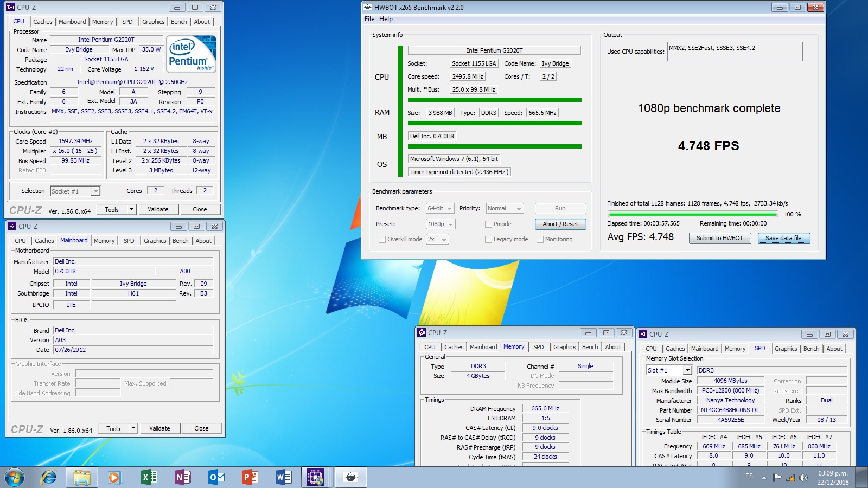Click the benchmark progress bar at 100%
Screen dimensions: 868x488
[x=692, y=215]
